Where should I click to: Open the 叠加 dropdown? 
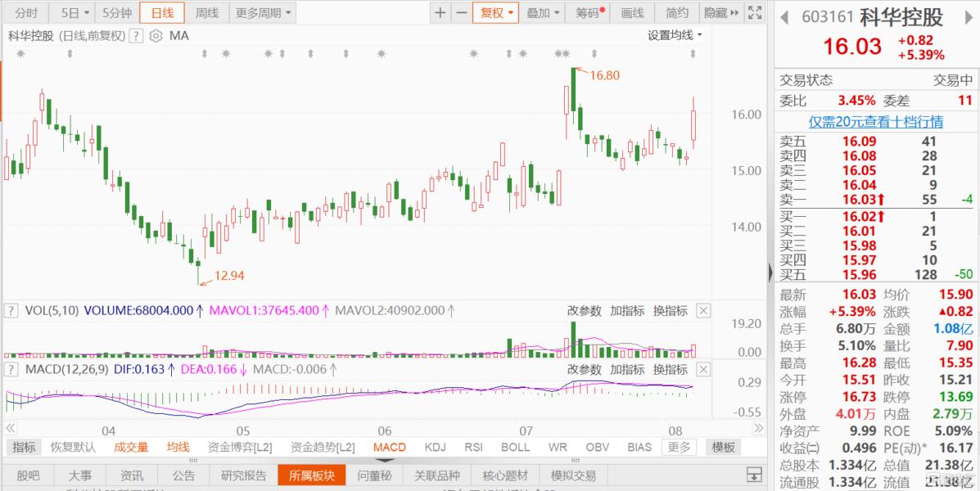click(x=542, y=12)
